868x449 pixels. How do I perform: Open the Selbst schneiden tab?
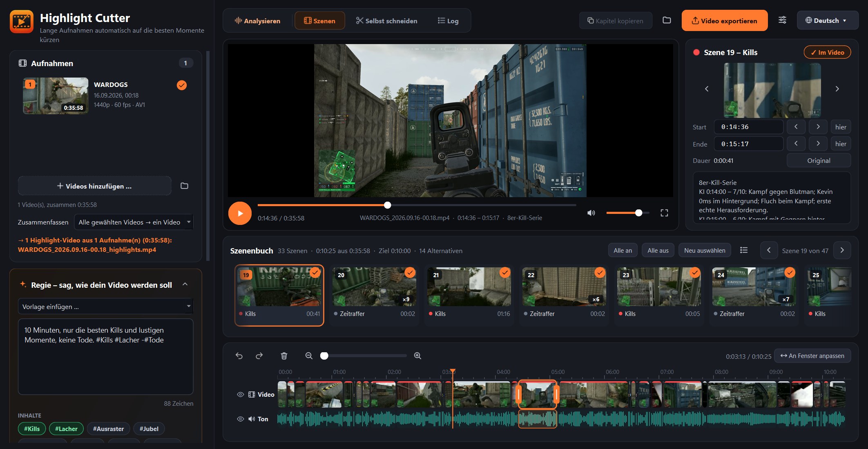386,21
